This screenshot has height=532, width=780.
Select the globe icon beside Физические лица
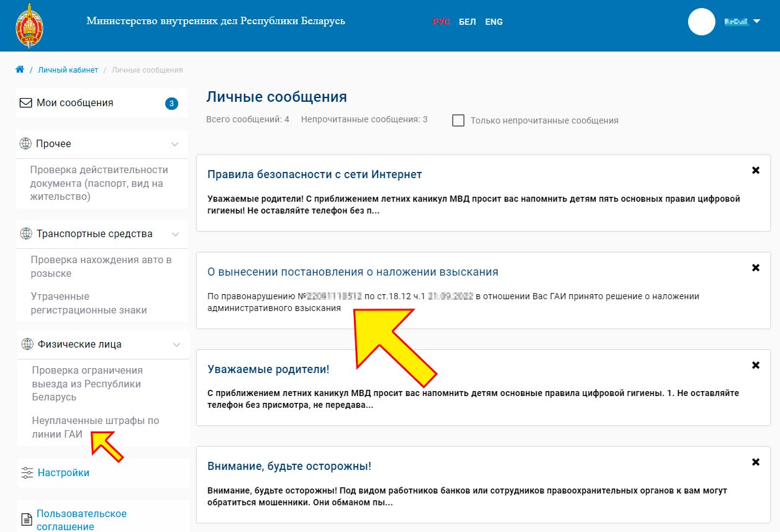25,343
